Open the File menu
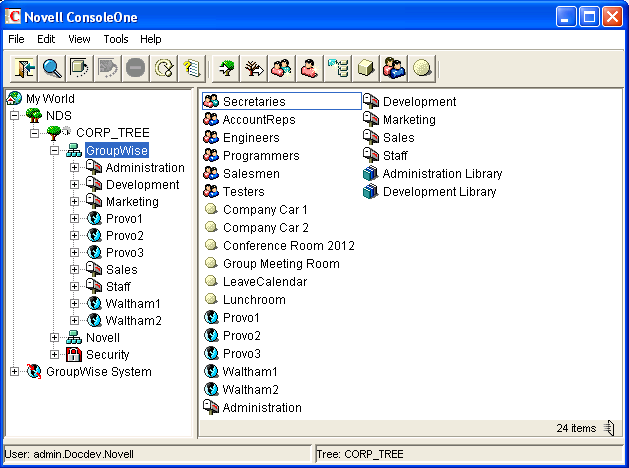629x468 pixels. click(16, 39)
